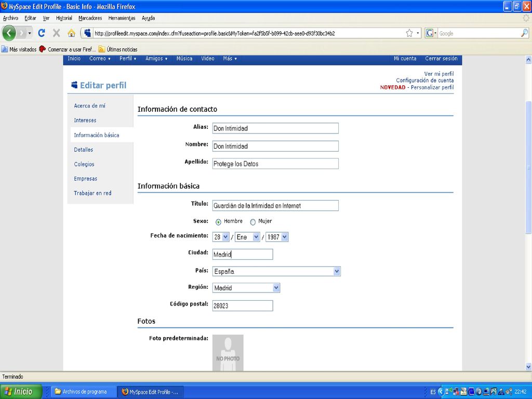Screen dimensions: 532x399
Task: Open the Editar menu
Action: click(30, 18)
